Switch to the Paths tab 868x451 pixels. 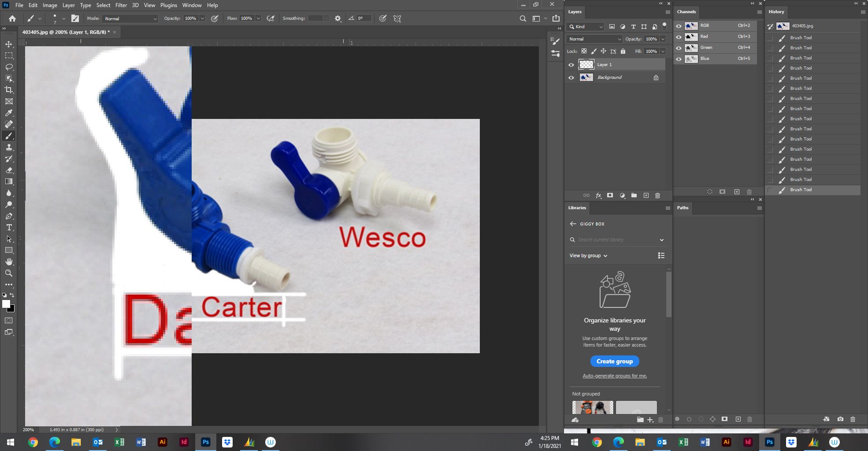[x=683, y=207]
